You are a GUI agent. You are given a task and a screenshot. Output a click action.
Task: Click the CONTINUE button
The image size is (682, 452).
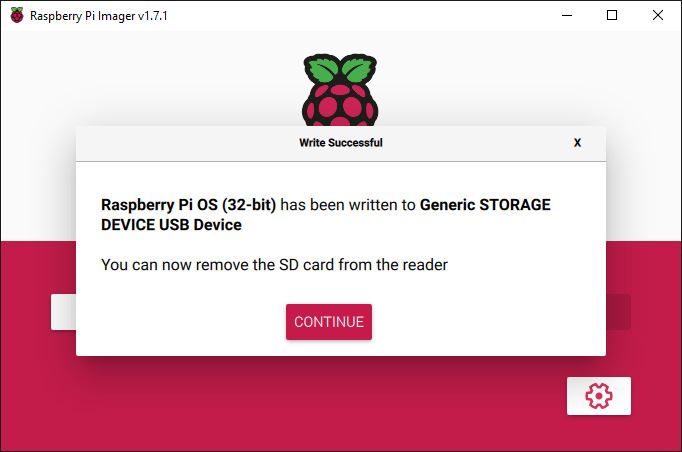(329, 322)
